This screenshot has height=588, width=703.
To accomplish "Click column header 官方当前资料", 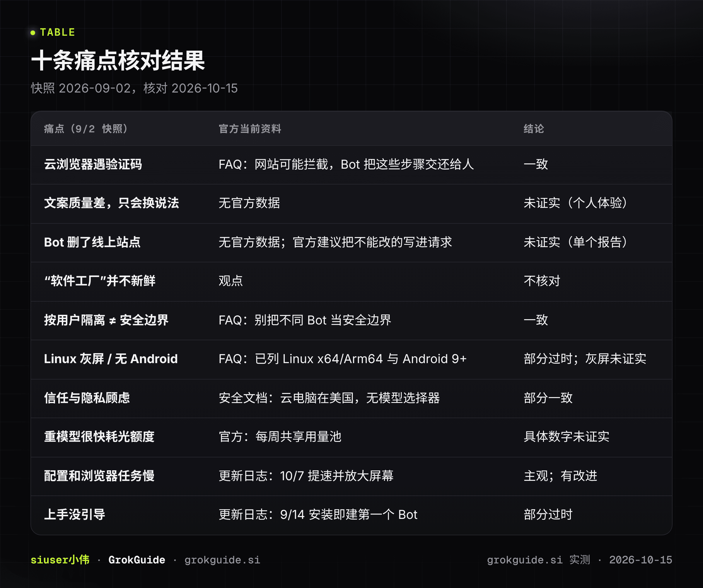I will [x=250, y=129].
